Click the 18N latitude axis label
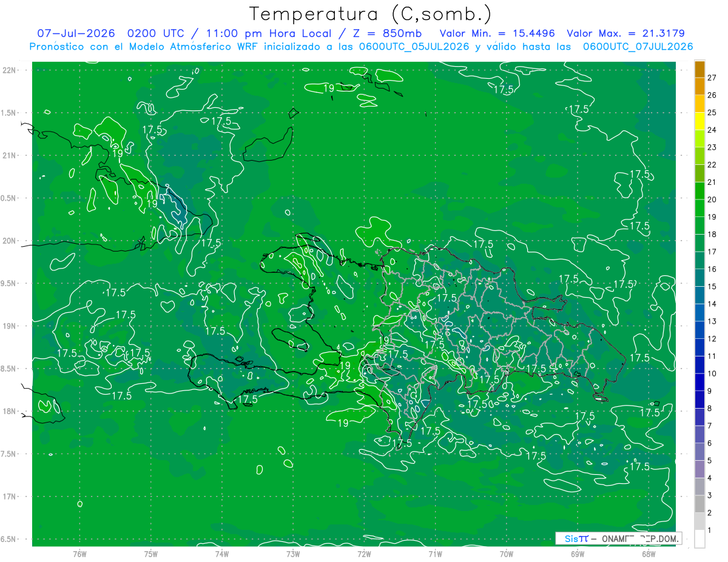Image resolution: width=728 pixels, height=562 pixels. 9,412
